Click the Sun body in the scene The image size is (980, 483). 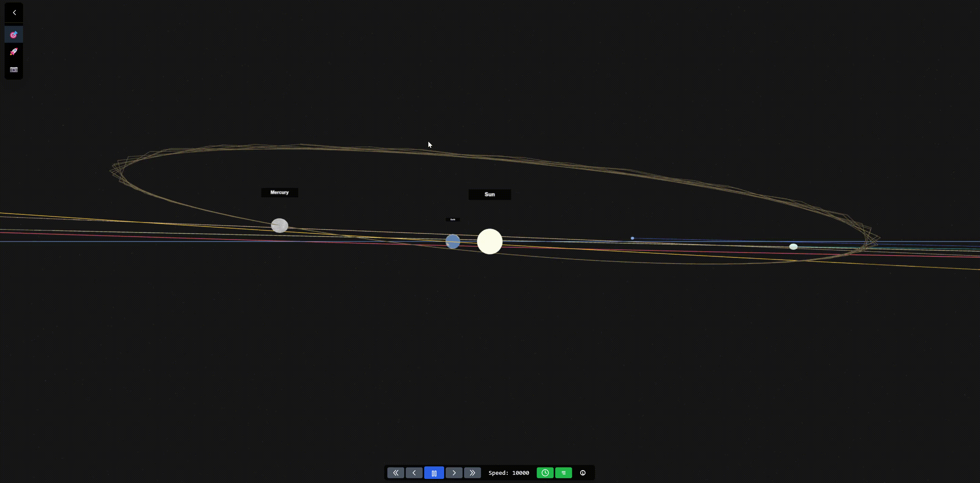490,241
